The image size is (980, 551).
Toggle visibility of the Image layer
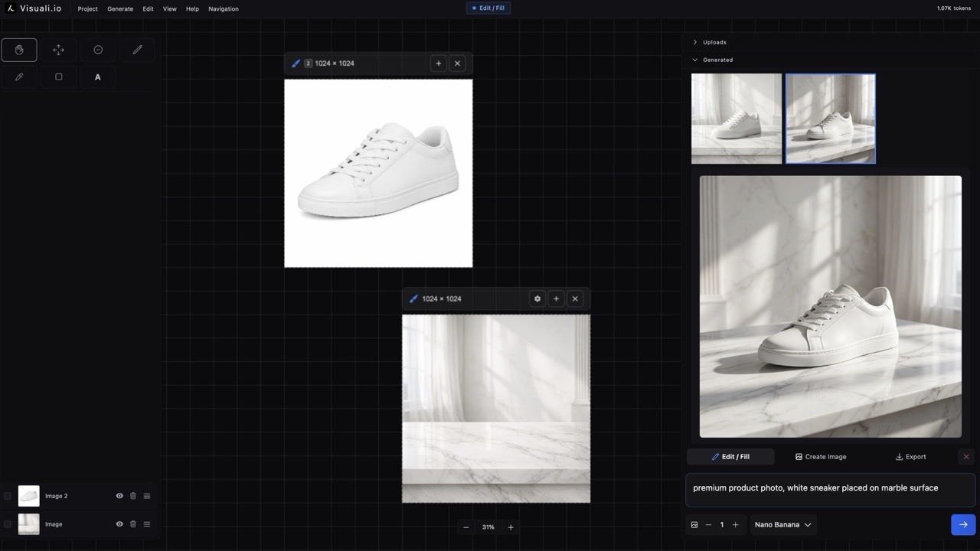pyautogui.click(x=119, y=524)
